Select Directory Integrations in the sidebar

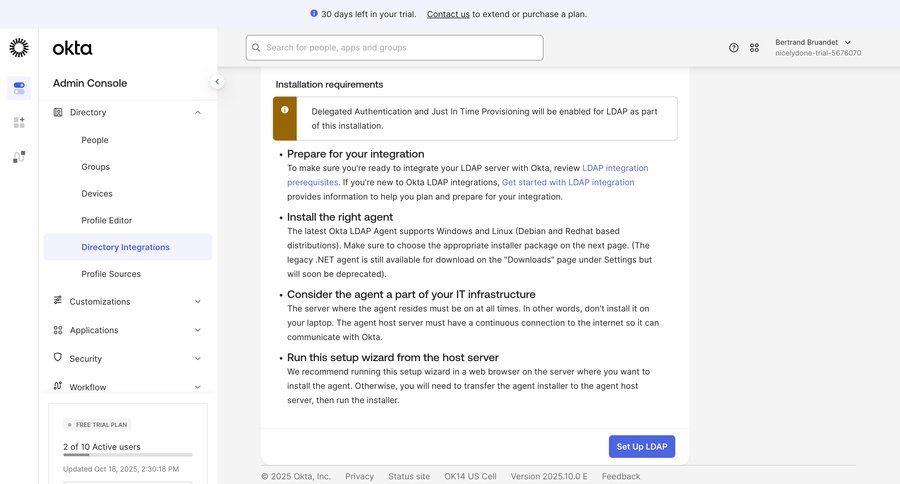tap(128, 247)
